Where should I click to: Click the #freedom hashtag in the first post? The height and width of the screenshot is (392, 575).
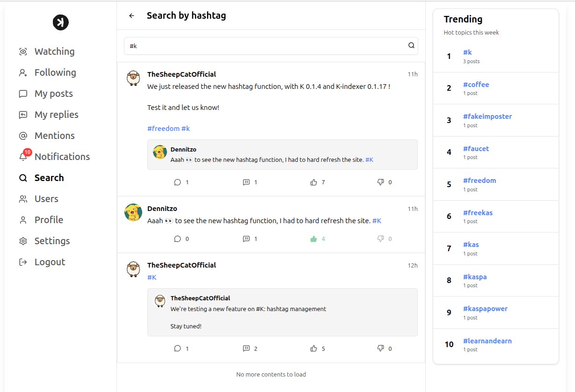[163, 129]
